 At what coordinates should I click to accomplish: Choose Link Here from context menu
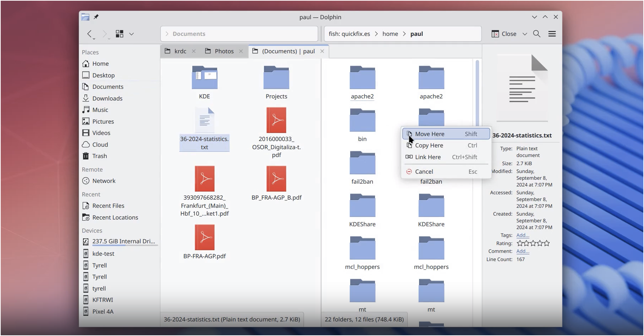pos(446,157)
